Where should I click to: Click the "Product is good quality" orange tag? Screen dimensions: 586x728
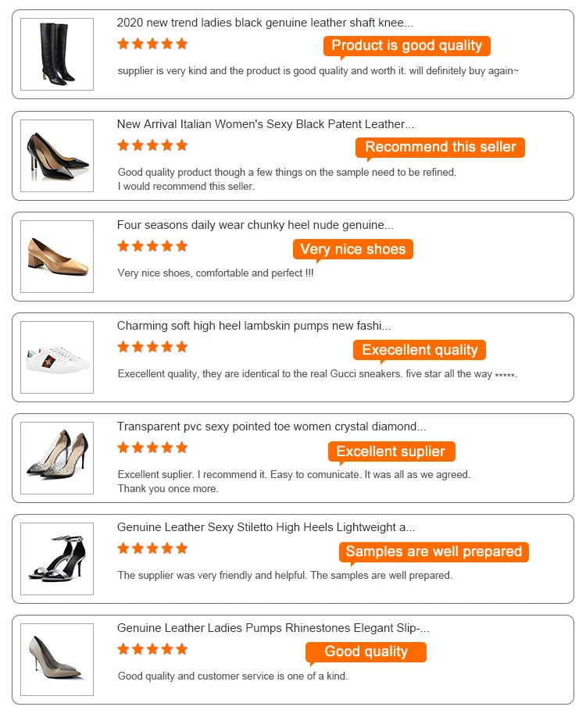tap(407, 45)
